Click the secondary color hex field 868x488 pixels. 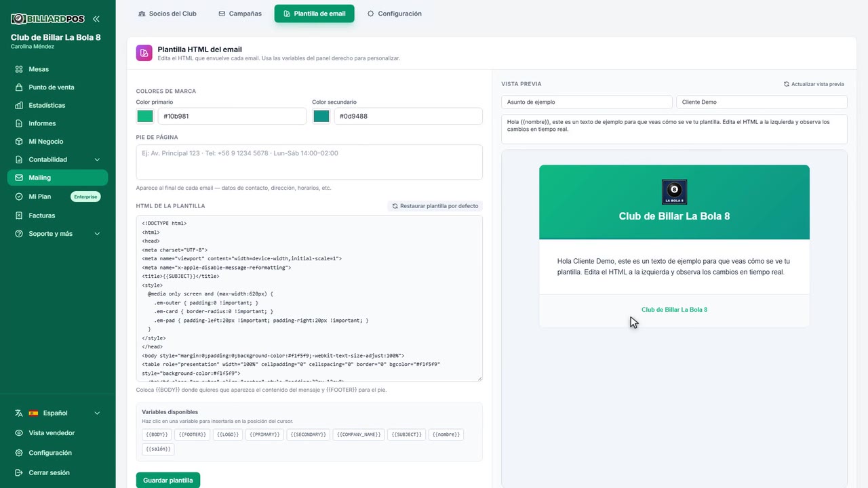click(x=408, y=116)
